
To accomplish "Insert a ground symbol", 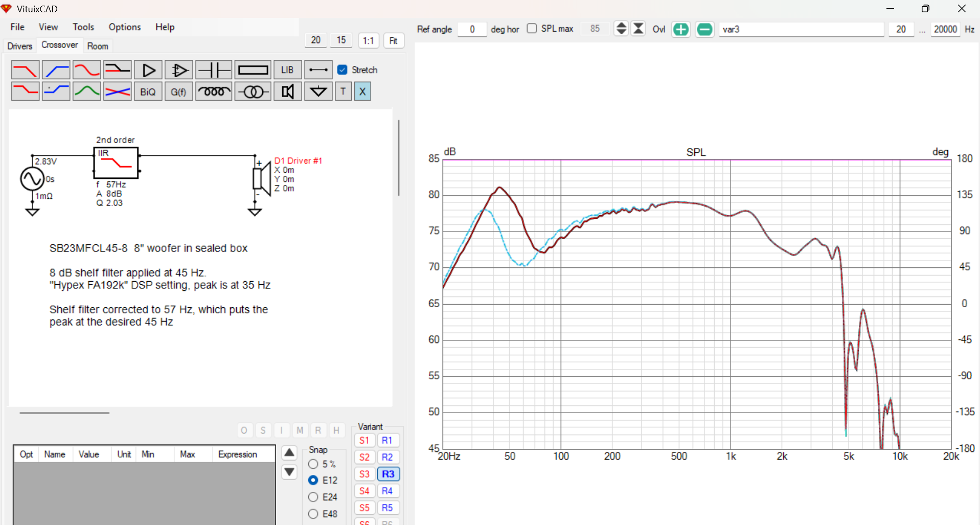I will tap(318, 92).
